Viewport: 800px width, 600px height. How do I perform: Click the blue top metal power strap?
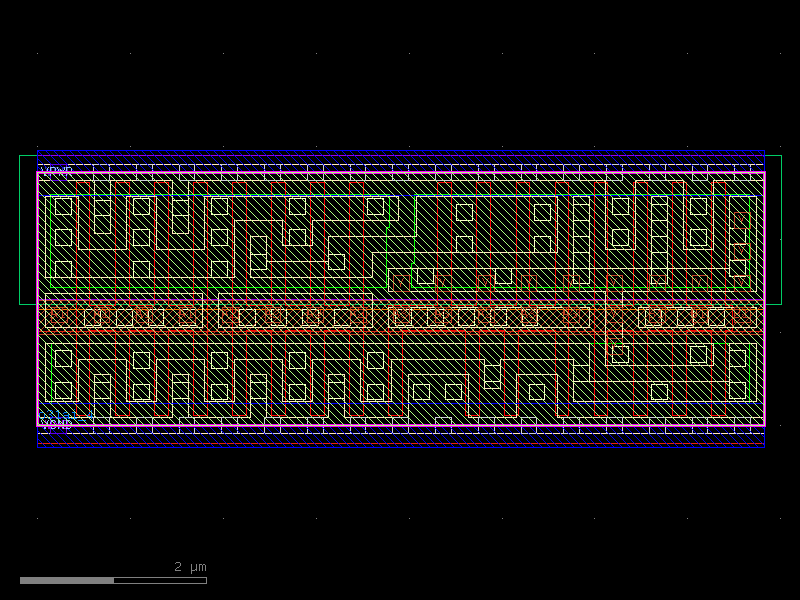tap(400, 150)
